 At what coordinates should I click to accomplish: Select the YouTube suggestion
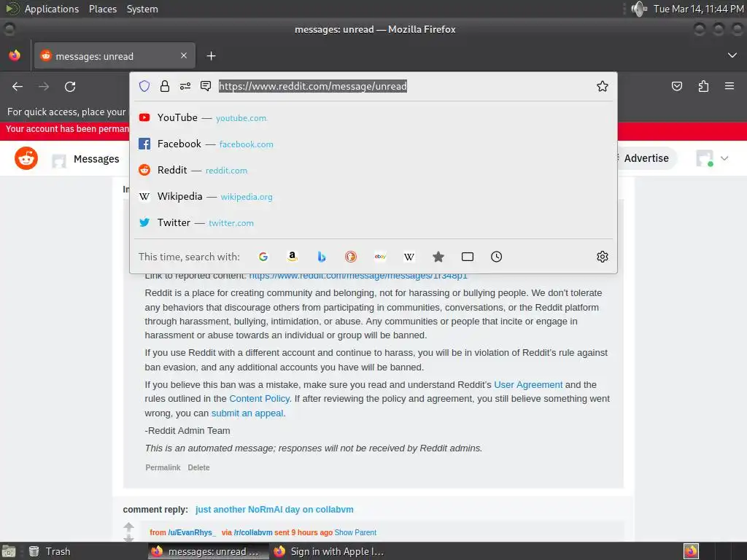click(373, 117)
